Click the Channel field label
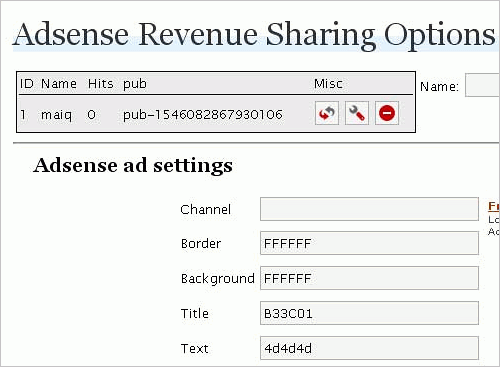500x367 pixels. 206,209
